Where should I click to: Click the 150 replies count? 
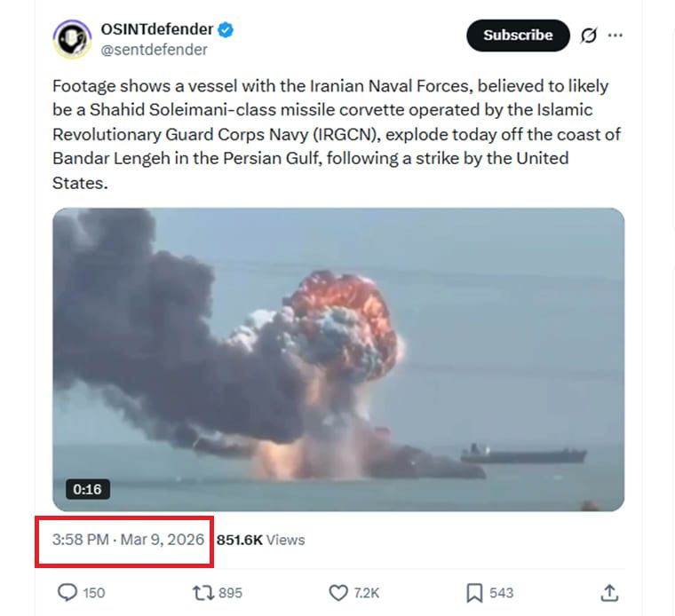click(x=93, y=592)
